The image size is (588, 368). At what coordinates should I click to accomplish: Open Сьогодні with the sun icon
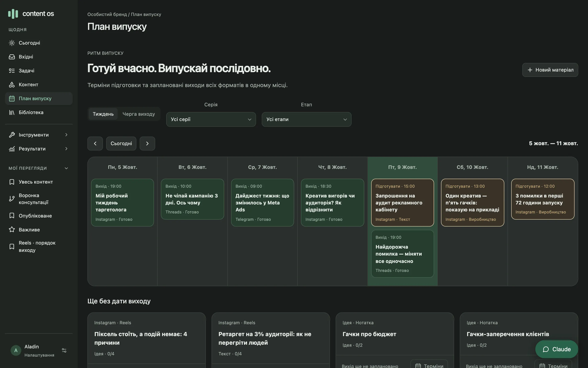(12, 43)
